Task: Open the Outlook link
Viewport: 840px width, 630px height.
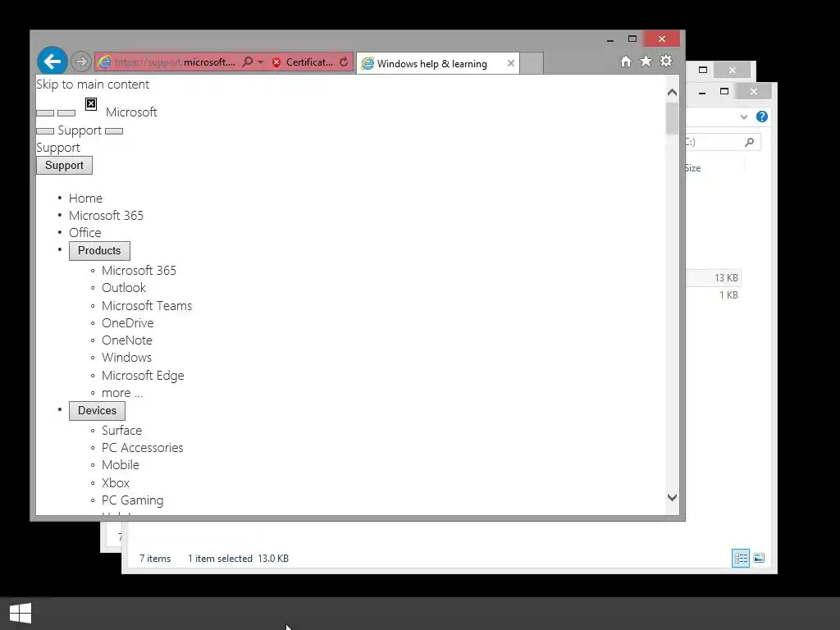Action: (124, 288)
